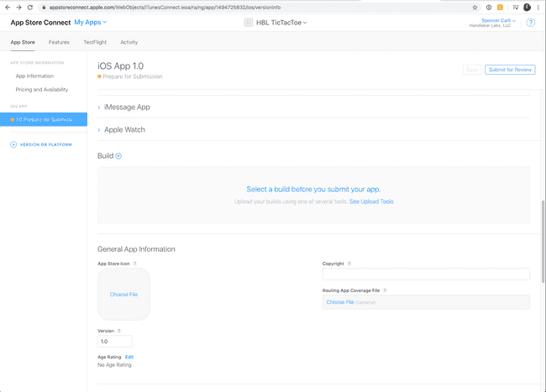546x392 pixels.
Task: Open help tooltip for Routing App Coverage File
Action: tap(385, 290)
